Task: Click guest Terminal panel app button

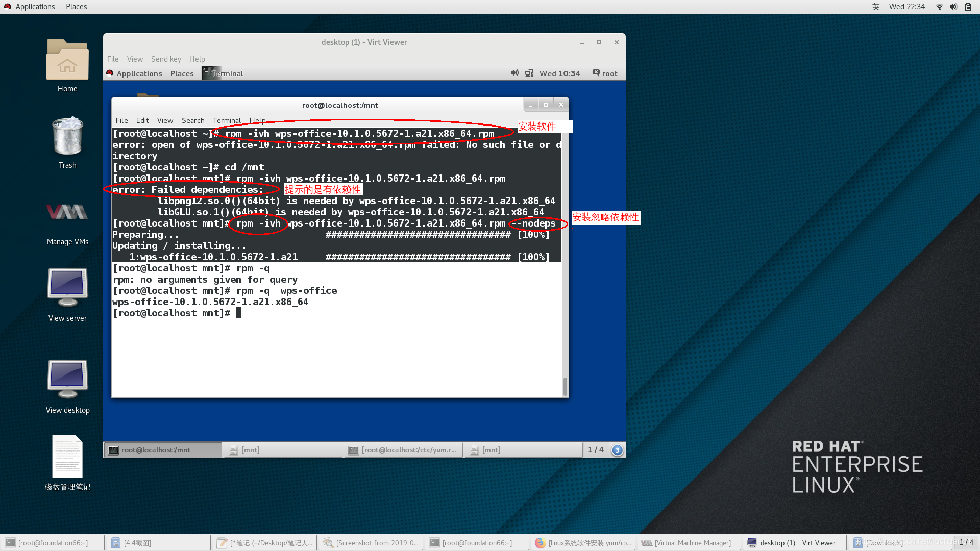Action: 223,73
